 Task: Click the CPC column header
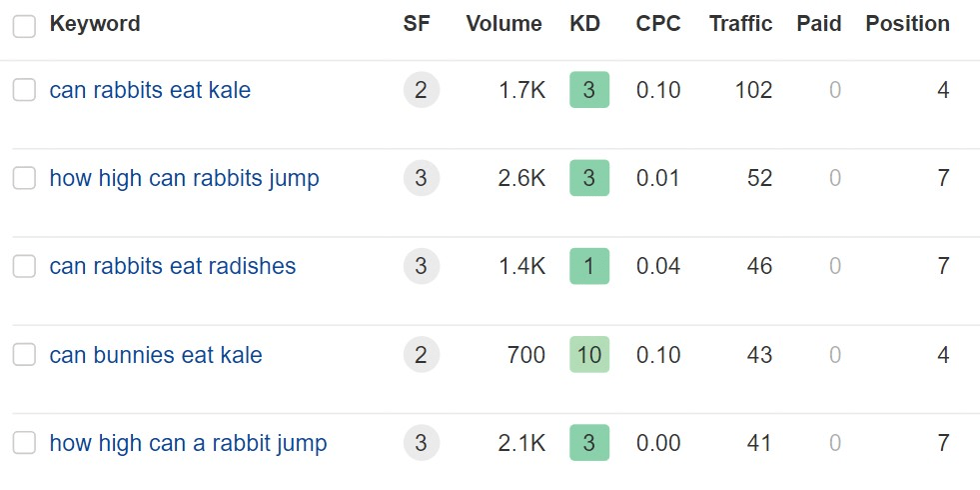point(658,24)
